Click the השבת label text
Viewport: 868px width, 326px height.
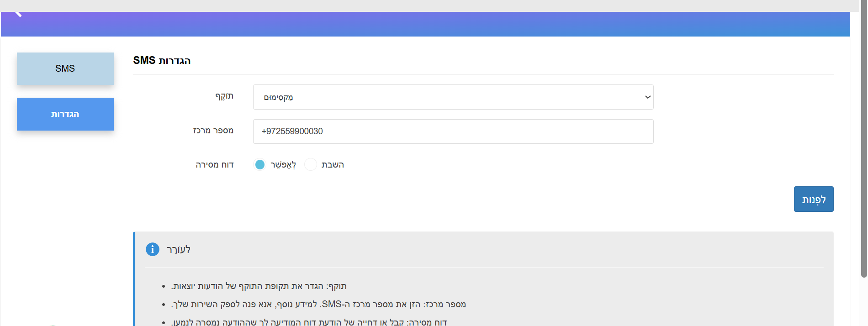(x=332, y=165)
